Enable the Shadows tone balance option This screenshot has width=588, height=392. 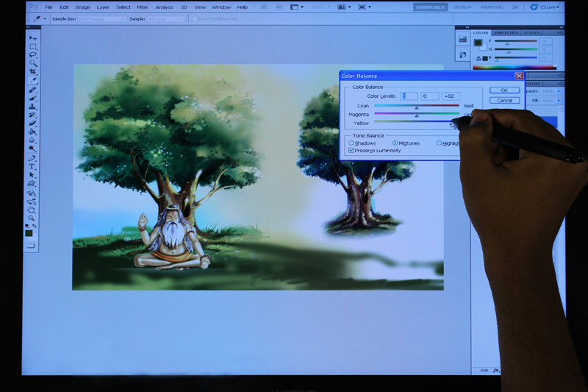coord(351,143)
